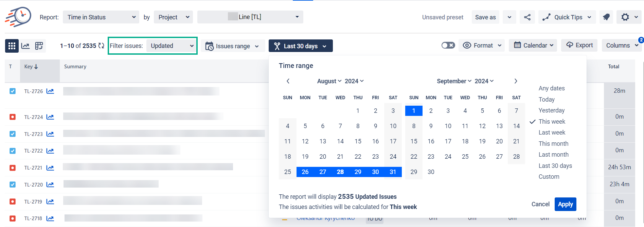This screenshot has width=644, height=227.
Task: Sort by the Key column header
Action: [x=31, y=67]
